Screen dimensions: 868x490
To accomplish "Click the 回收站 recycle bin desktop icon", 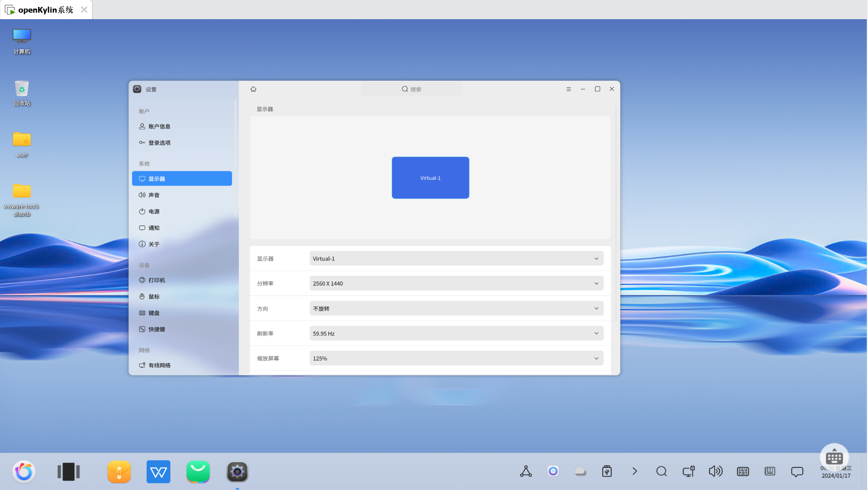I will 22,93.
